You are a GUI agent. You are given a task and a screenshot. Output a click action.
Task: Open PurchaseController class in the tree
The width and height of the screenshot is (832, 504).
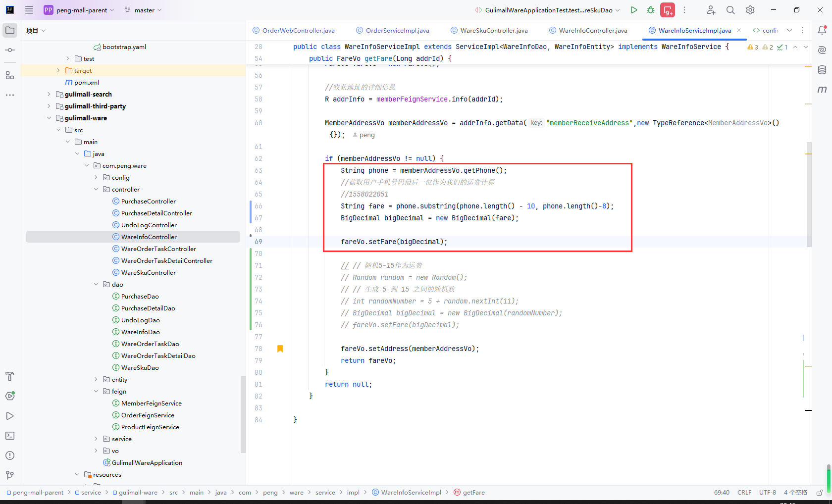(x=144, y=201)
